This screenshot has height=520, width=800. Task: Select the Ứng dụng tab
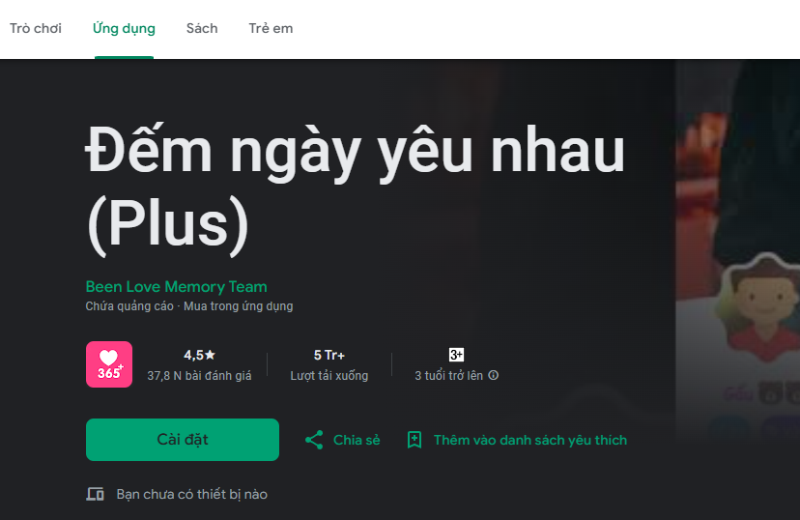pos(124,29)
